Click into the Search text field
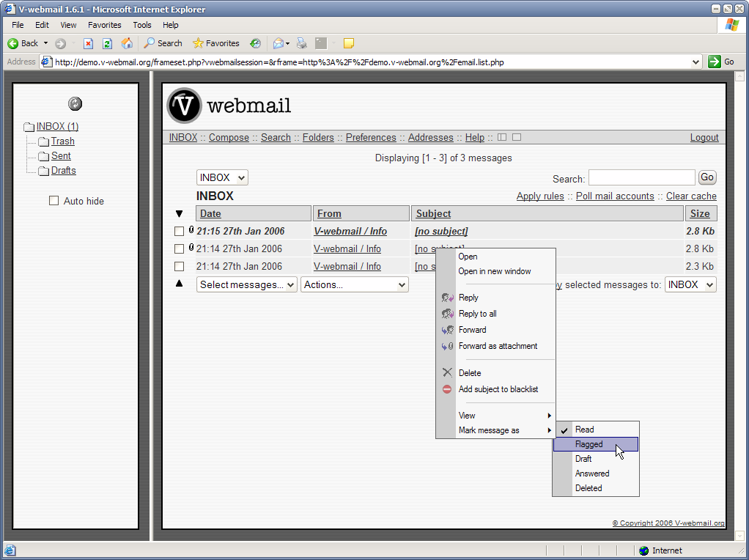Screen dimensions: 749x560 641,177
